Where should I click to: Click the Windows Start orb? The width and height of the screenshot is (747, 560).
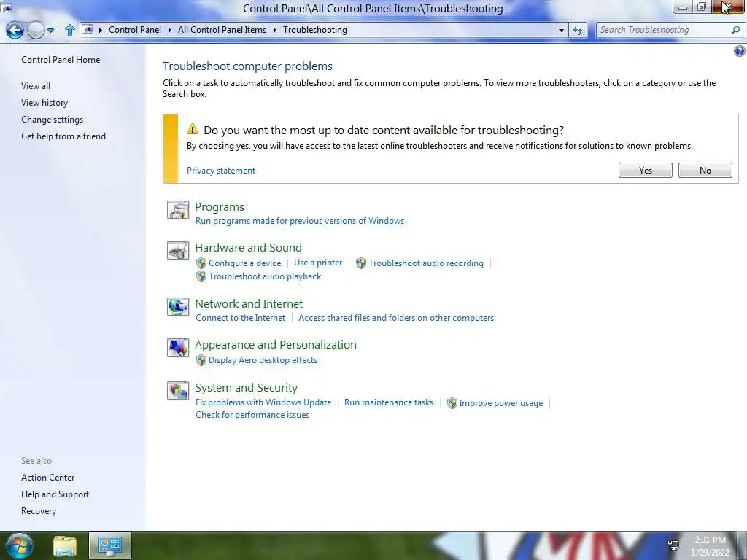point(20,545)
